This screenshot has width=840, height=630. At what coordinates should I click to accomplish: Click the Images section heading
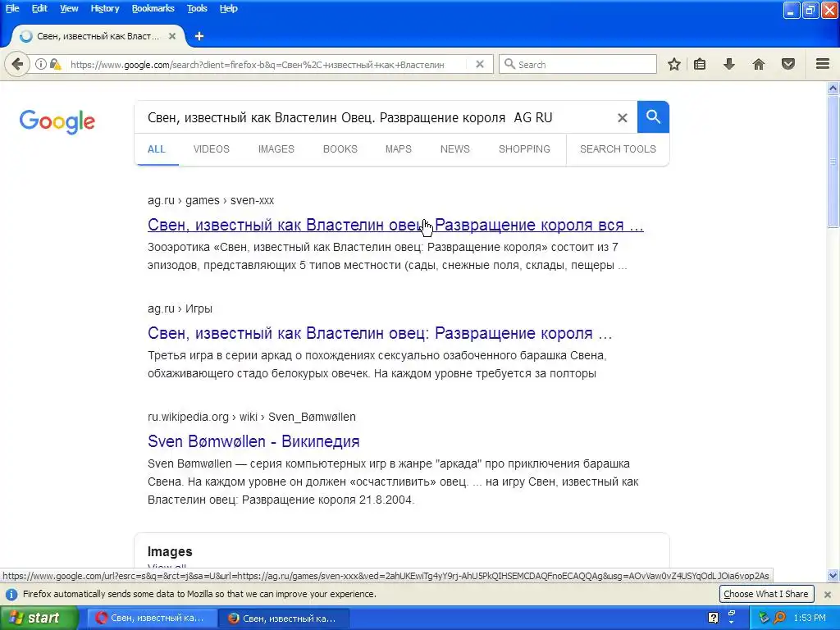tap(170, 552)
